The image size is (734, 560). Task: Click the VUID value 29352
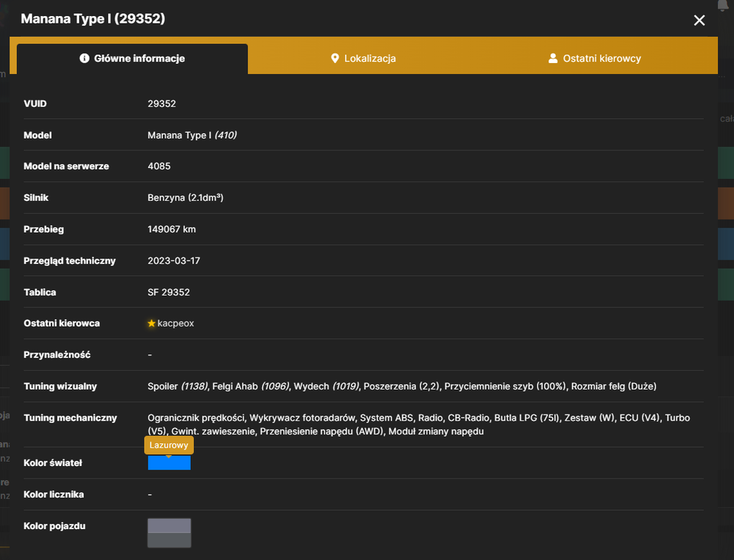click(161, 103)
